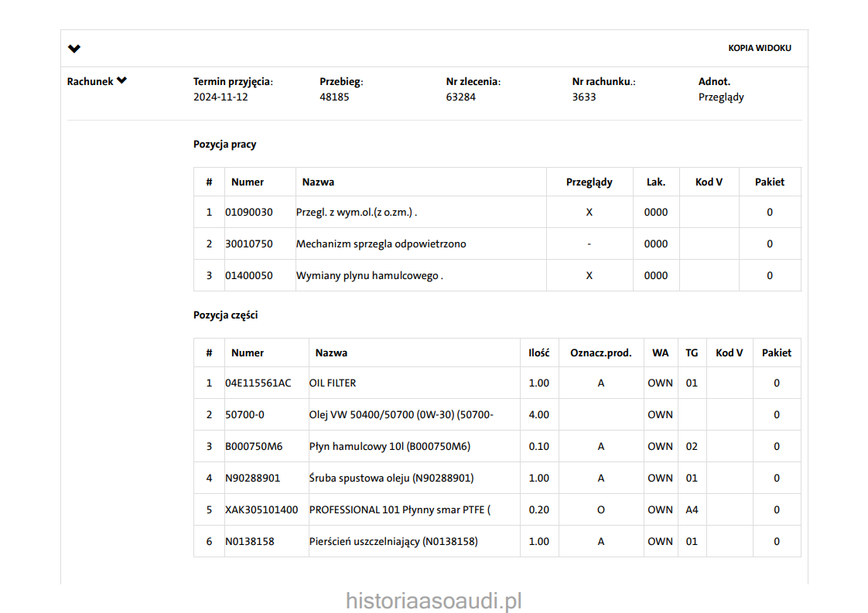The image size is (868, 613).
Task: Click the KOPIA WIDOKU button
Action: (x=759, y=48)
